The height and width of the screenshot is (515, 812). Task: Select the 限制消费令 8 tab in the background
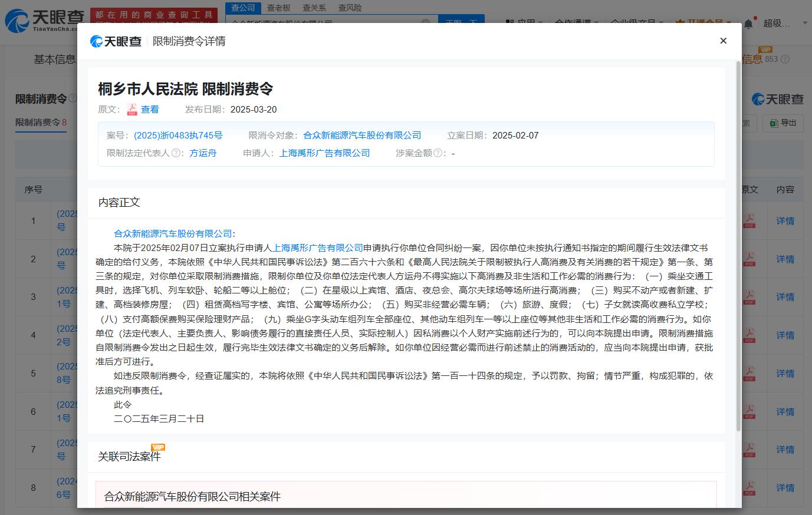(x=41, y=123)
